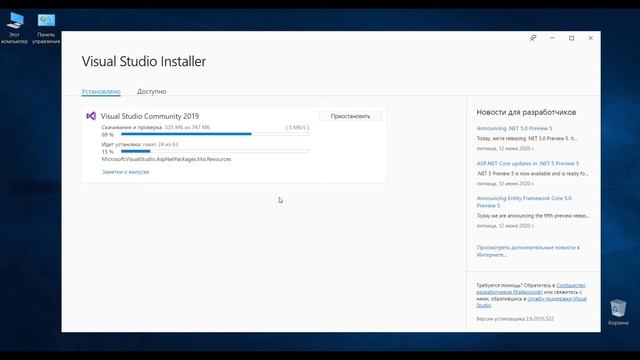640x360 pixels.
Task: Open the Сообщество разработчиков Майкрософт link
Action: [531, 289]
